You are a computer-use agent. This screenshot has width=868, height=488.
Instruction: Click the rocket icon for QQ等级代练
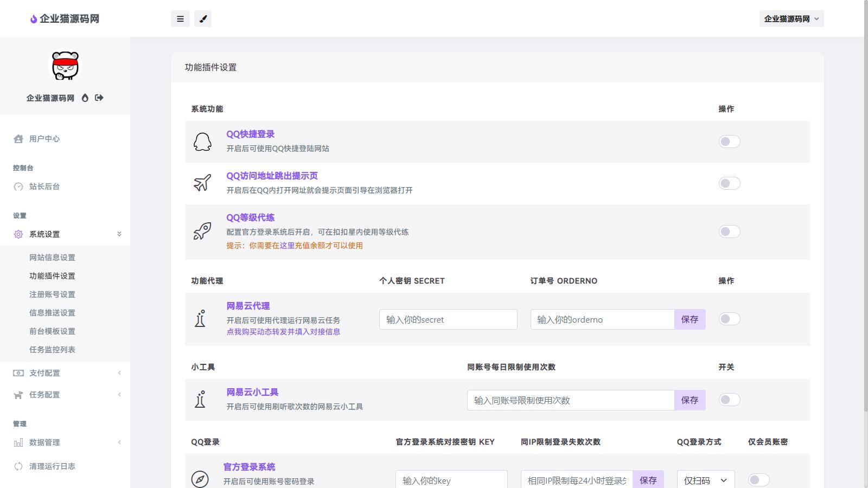pos(202,232)
